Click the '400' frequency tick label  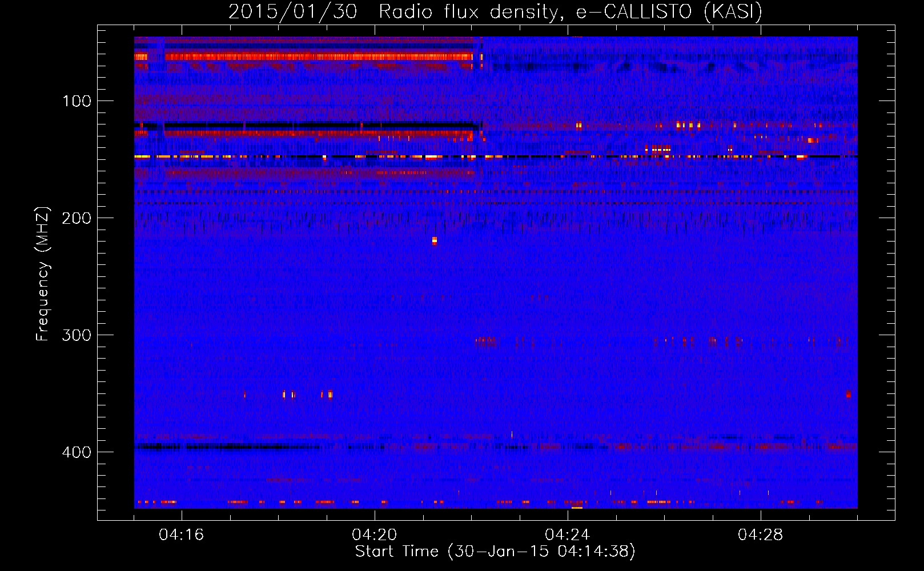point(77,452)
